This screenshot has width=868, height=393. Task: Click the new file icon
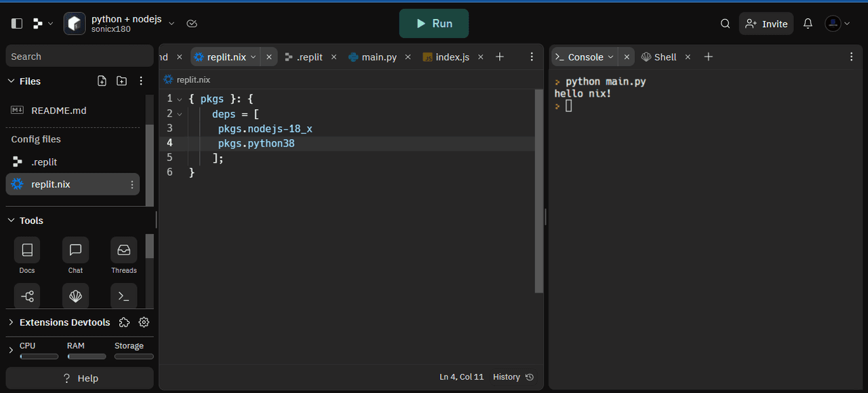102,81
